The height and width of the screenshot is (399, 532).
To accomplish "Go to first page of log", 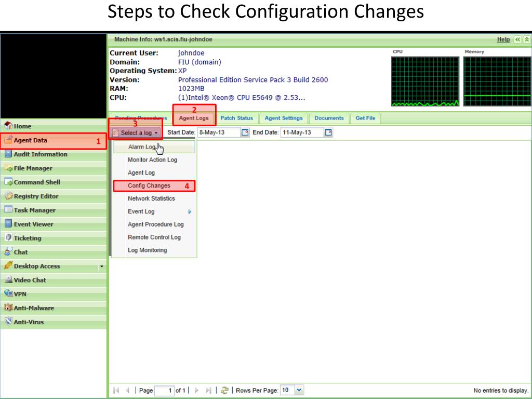I will click(x=116, y=391).
